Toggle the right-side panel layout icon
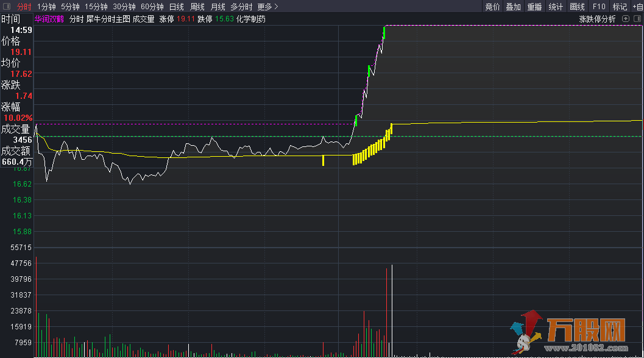Screen dimensions: 644x358 pos(637,19)
